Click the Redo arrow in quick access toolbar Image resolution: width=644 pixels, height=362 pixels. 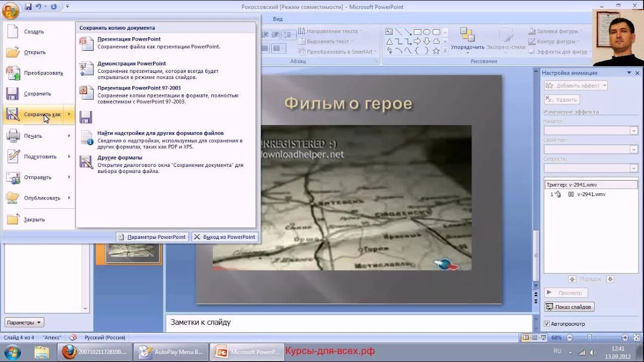click(x=53, y=7)
